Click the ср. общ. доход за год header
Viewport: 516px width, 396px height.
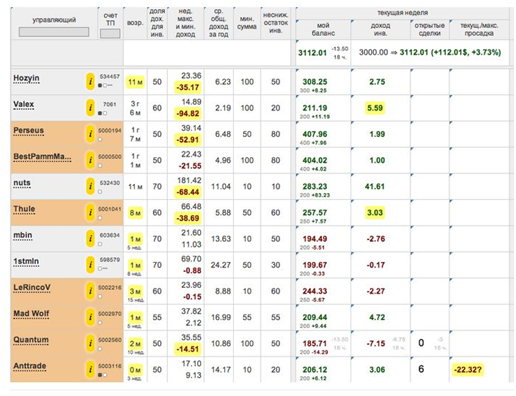point(218,23)
